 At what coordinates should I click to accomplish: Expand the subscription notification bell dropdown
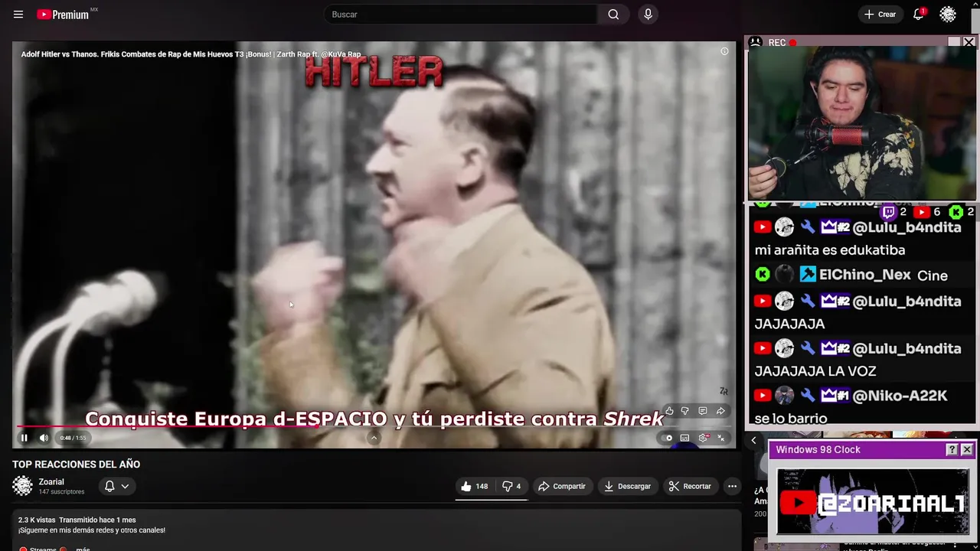117,486
